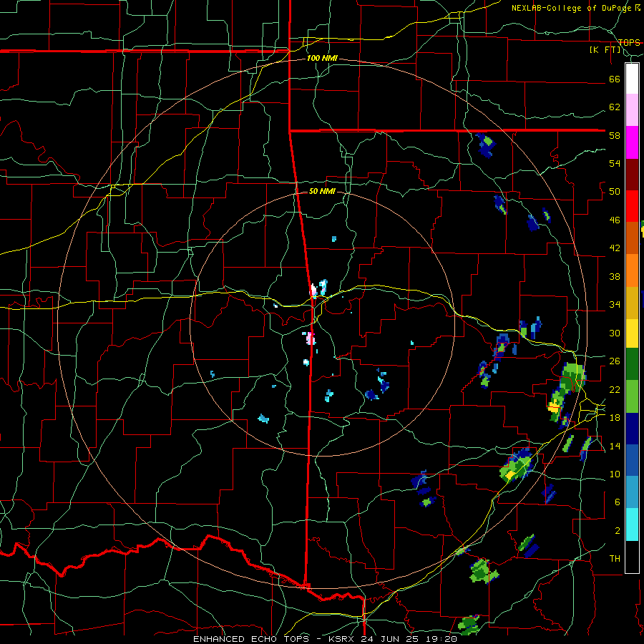Click the legend value '42'

click(x=615, y=248)
